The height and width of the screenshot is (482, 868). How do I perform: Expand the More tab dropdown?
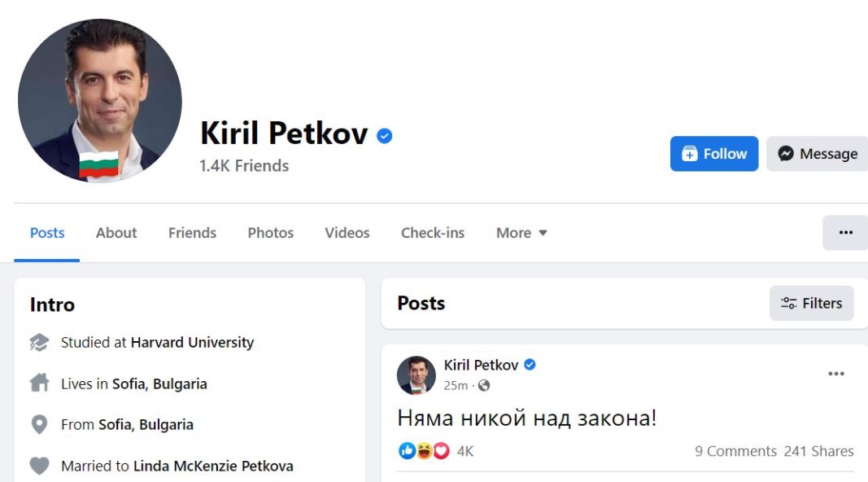(x=521, y=233)
